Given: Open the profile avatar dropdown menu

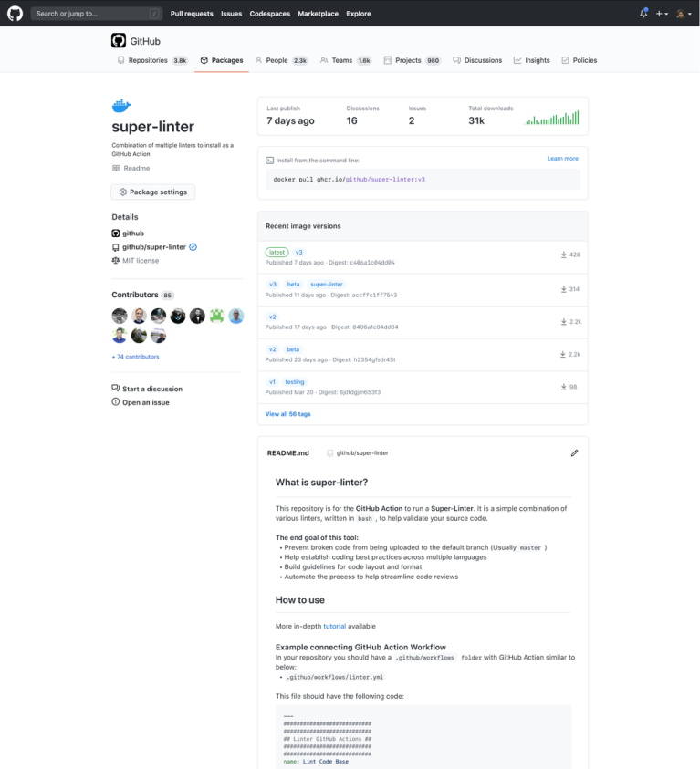Looking at the screenshot, I should (x=682, y=14).
